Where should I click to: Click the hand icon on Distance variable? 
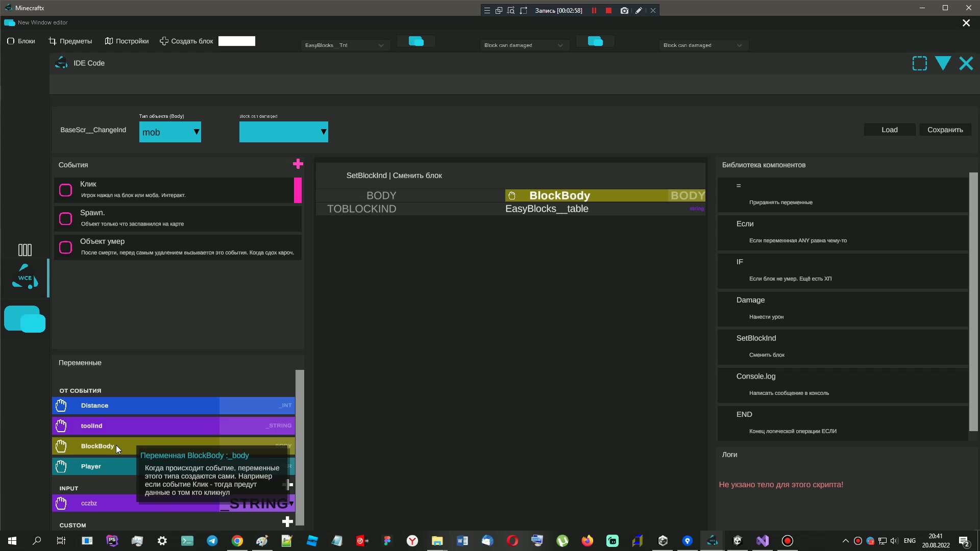pyautogui.click(x=61, y=406)
